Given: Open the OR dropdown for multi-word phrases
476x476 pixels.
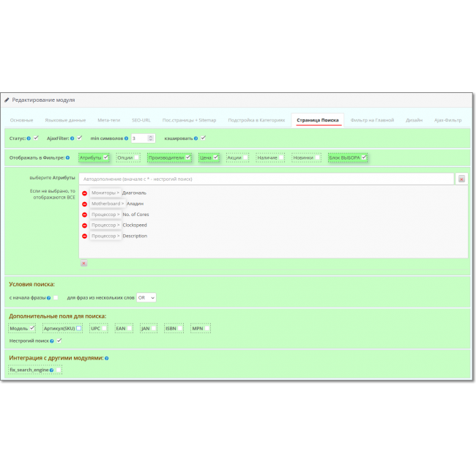Looking at the screenshot, I should (146, 298).
